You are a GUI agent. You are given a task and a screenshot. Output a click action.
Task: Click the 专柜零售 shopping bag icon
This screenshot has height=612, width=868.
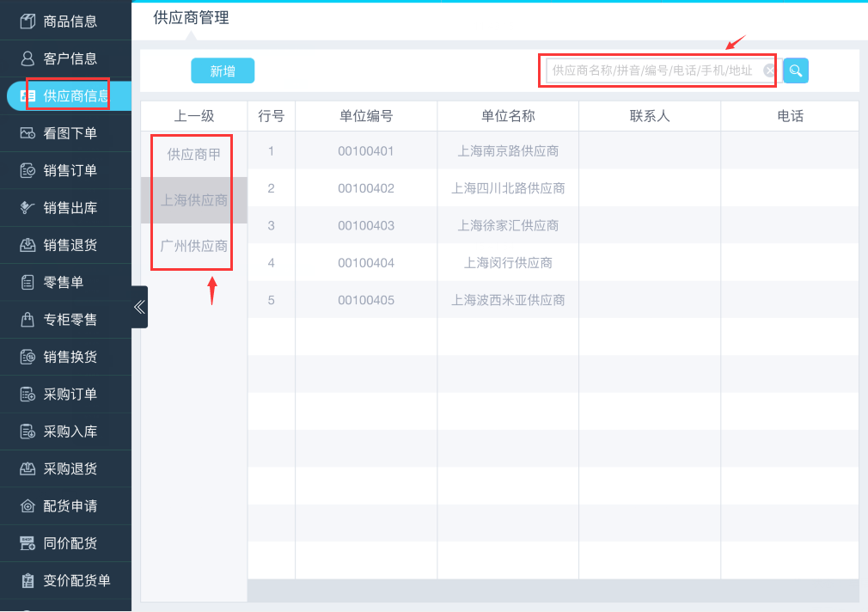pyautogui.click(x=28, y=320)
